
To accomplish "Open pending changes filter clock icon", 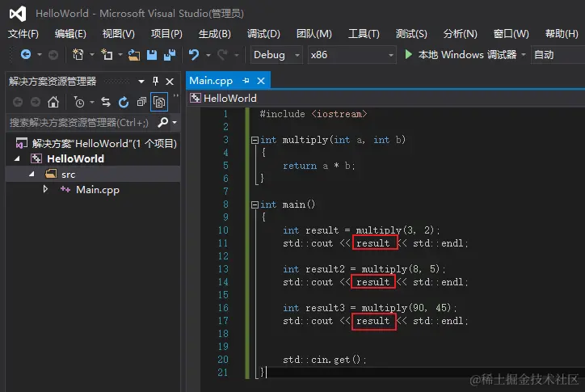I will click(78, 102).
